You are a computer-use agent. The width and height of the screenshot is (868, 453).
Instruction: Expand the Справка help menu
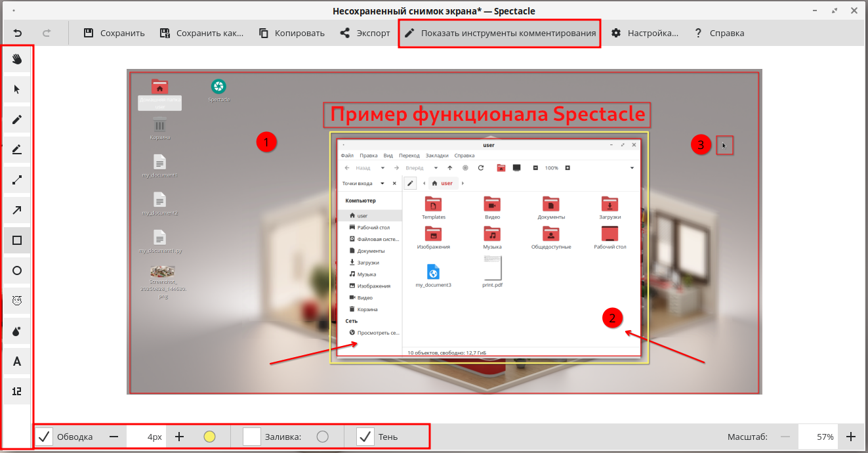(719, 33)
